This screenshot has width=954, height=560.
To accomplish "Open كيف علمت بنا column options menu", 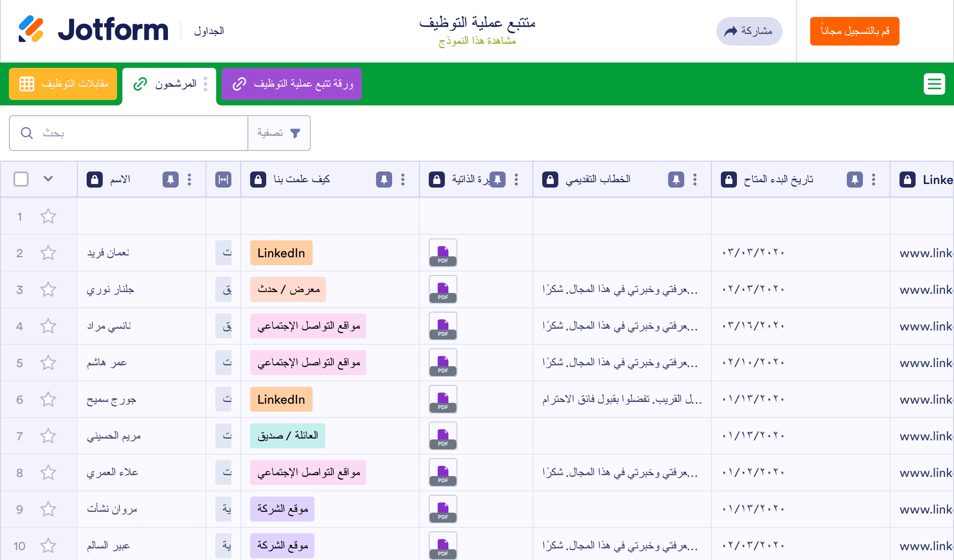I will [403, 180].
